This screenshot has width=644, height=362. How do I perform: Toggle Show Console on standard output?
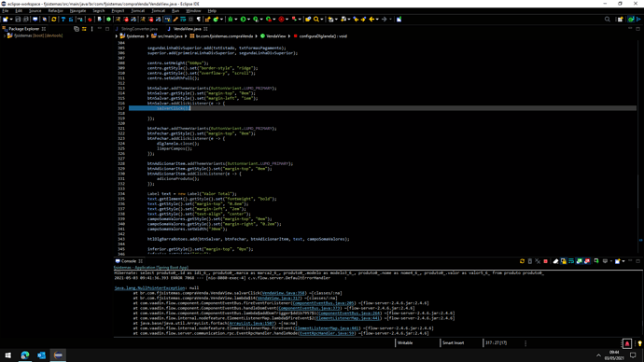click(579, 261)
